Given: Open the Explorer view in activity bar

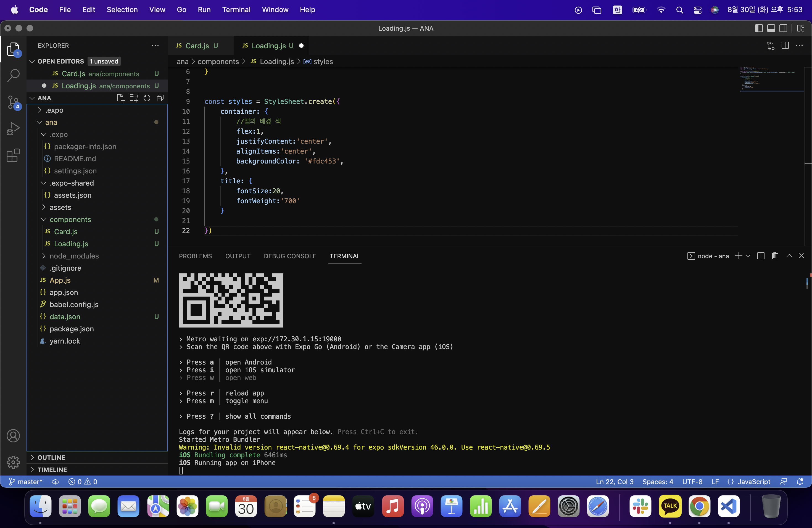Looking at the screenshot, I should [13, 49].
